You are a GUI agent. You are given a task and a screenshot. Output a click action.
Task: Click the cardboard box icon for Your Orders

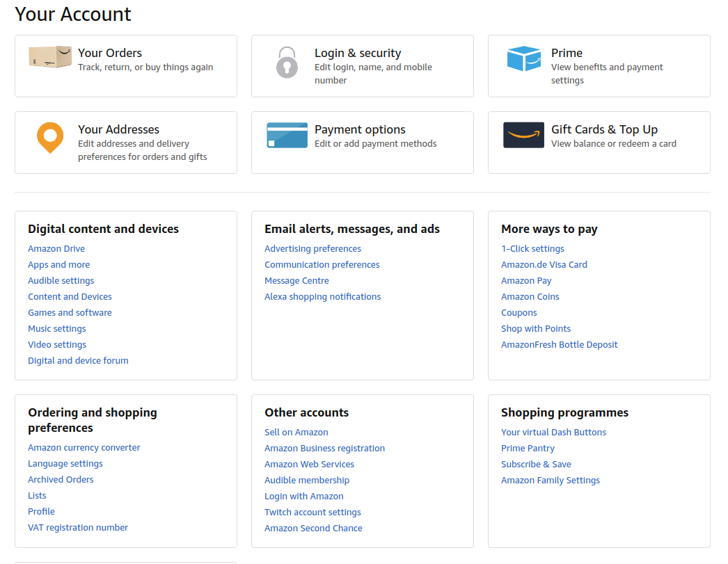point(50,57)
